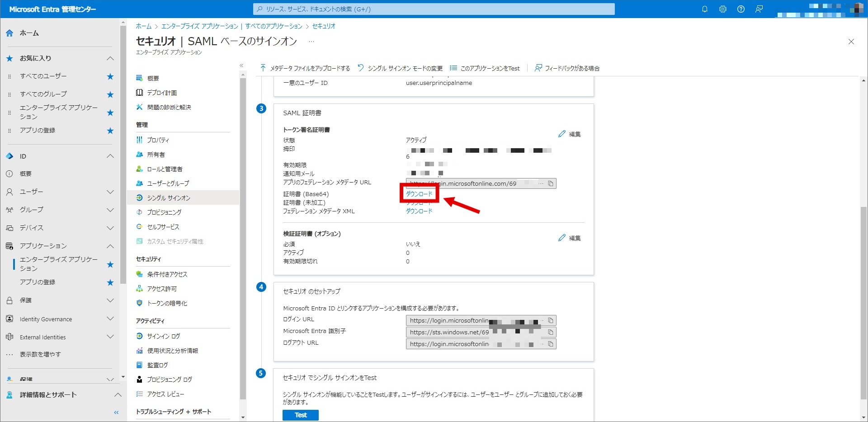
Task: Click the Test button for single sign-on
Action: coord(301,415)
